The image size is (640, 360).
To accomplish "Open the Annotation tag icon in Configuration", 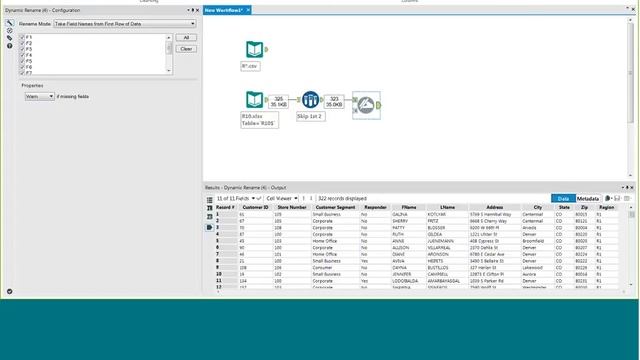I will [9, 38].
